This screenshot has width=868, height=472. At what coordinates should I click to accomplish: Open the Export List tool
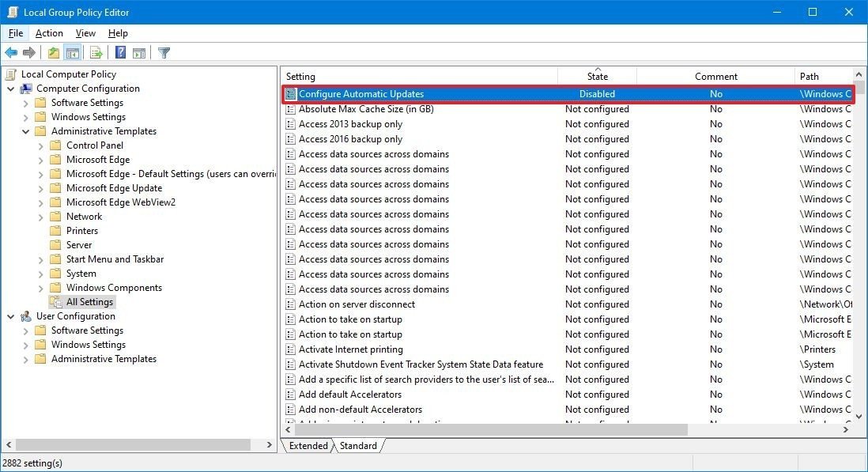(x=95, y=52)
